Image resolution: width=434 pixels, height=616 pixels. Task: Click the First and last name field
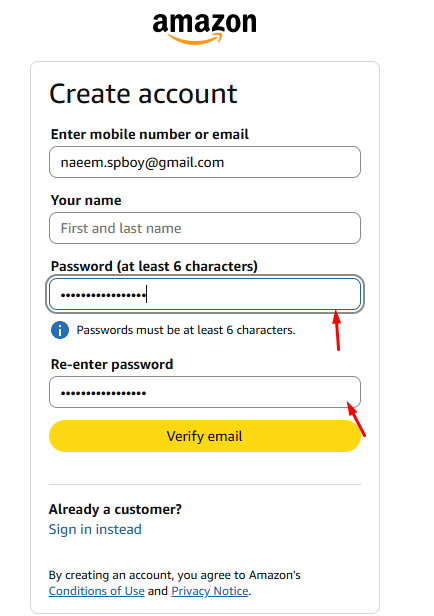point(205,228)
